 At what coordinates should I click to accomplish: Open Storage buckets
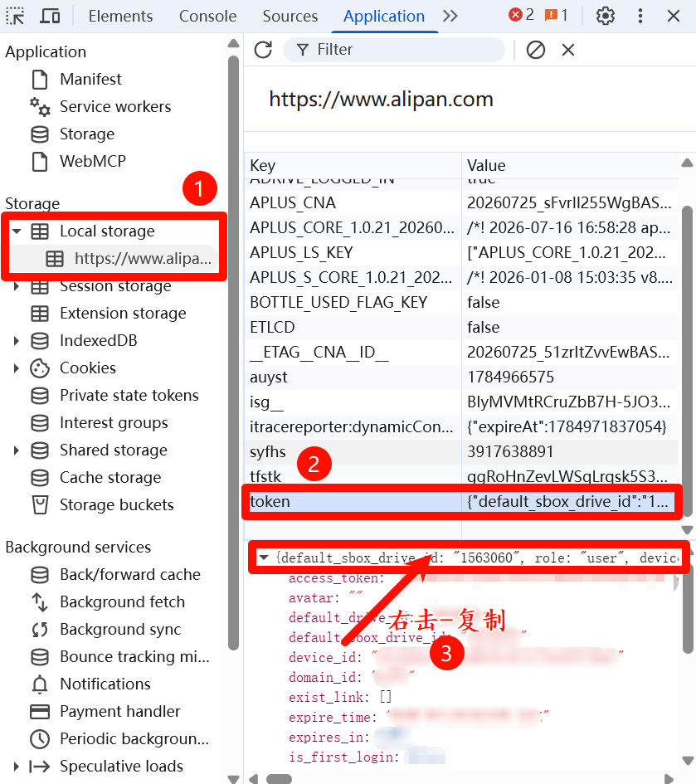pos(116,504)
